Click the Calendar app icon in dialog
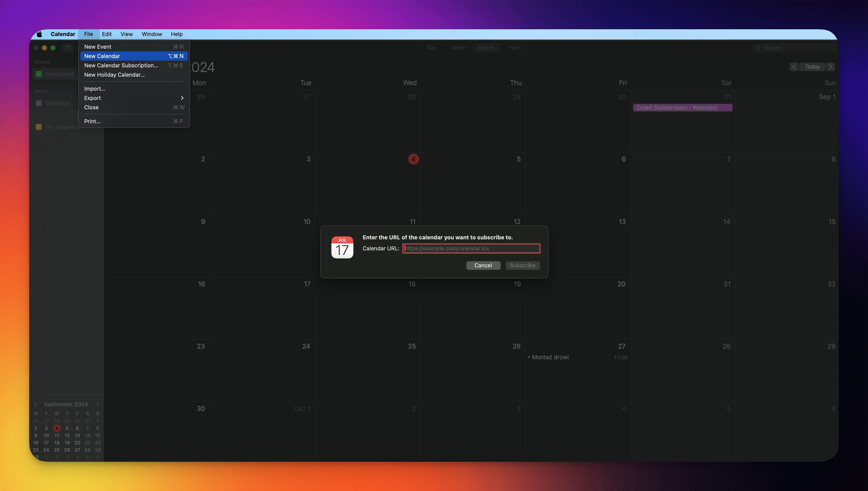 click(342, 248)
